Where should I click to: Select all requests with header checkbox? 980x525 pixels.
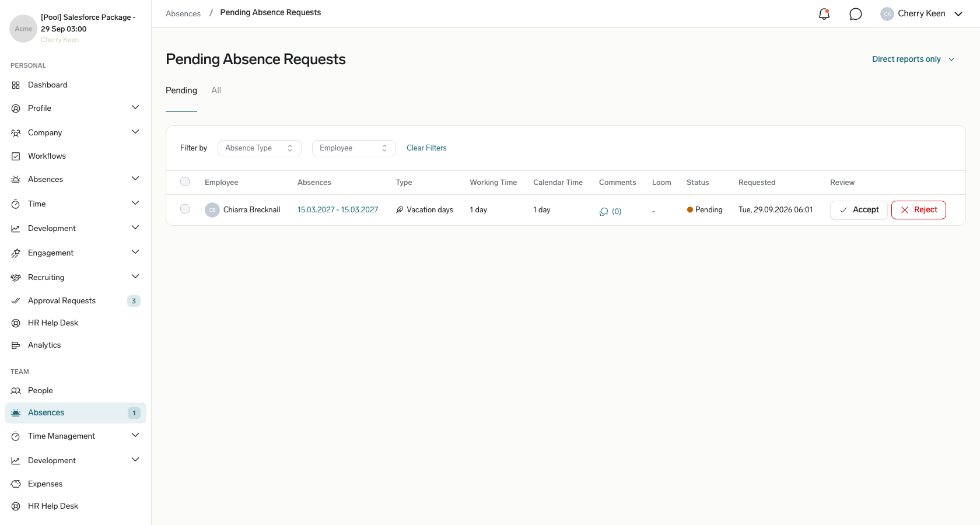click(x=185, y=181)
